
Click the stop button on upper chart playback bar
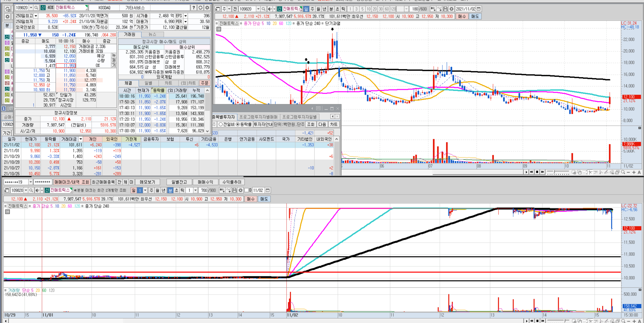[x=537, y=172]
